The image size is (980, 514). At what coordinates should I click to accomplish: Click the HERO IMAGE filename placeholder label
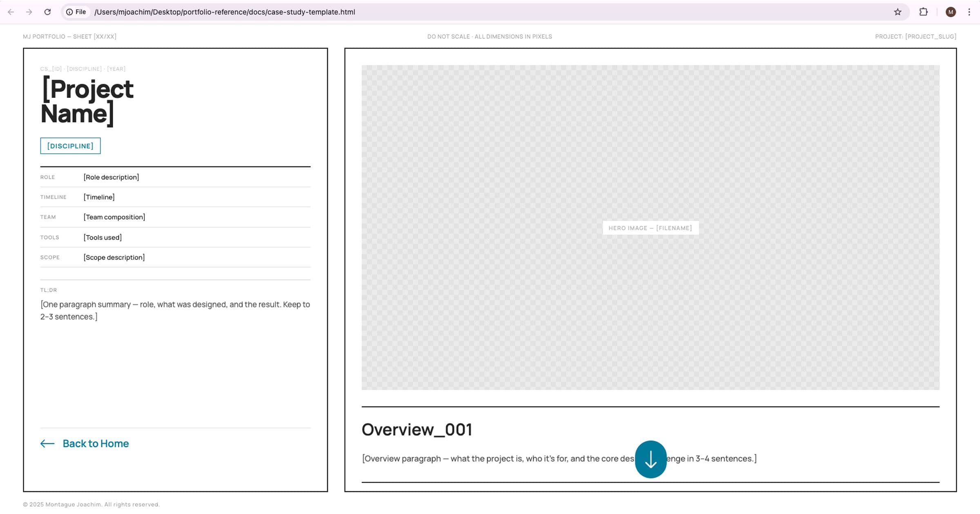pos(650,228)
